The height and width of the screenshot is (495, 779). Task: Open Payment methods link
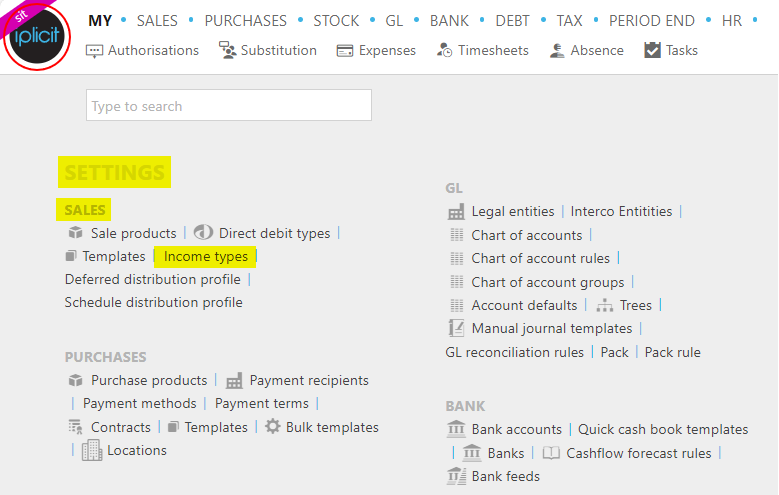pos(140,404)
